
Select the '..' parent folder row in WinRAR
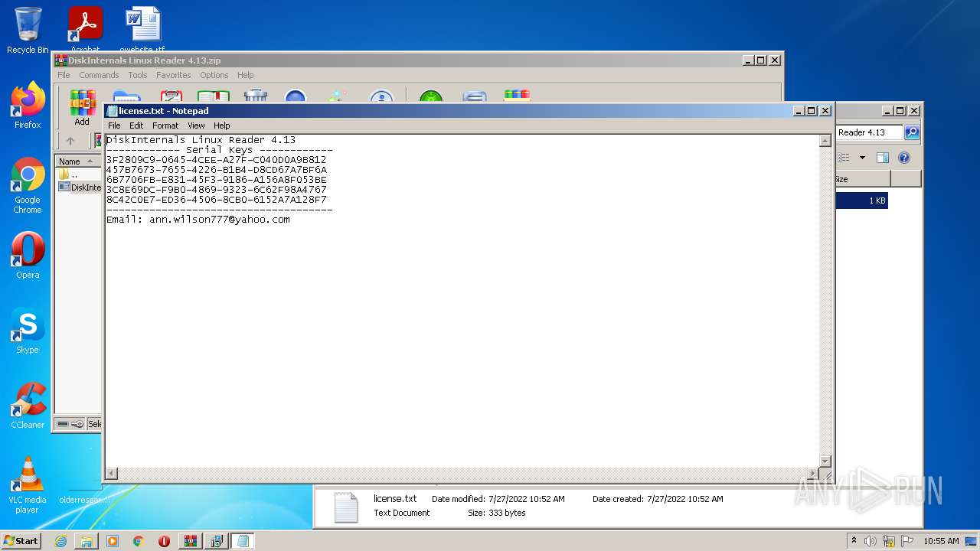(x=79, y=174)
